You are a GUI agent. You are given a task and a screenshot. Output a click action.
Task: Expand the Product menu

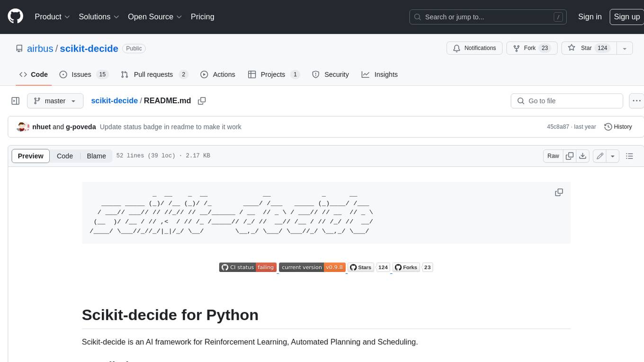52,17
